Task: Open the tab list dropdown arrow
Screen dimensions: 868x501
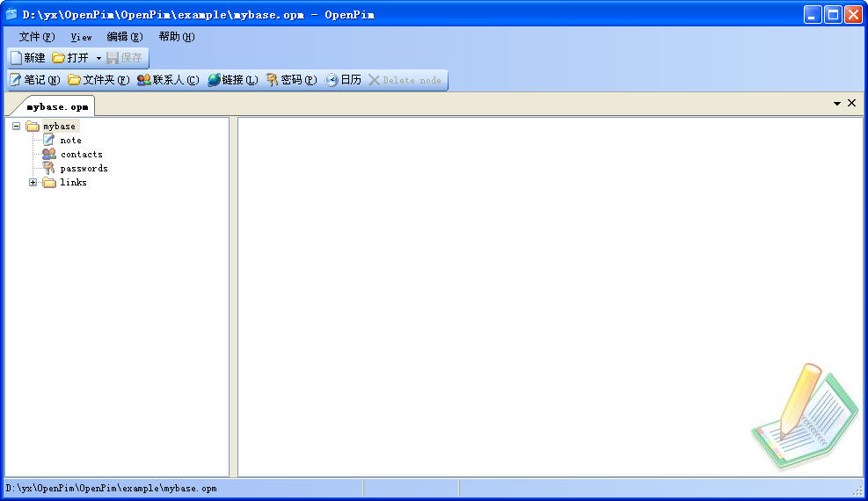Action: (x=837, y=104)
